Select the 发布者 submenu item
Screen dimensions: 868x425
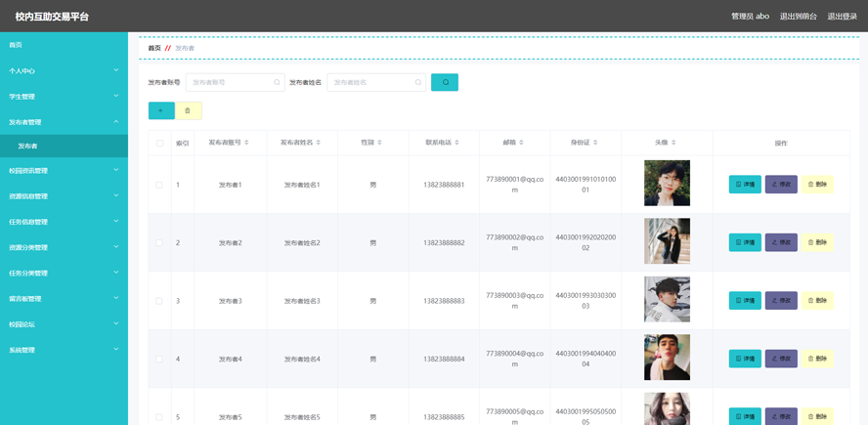[x=27, y=147]
